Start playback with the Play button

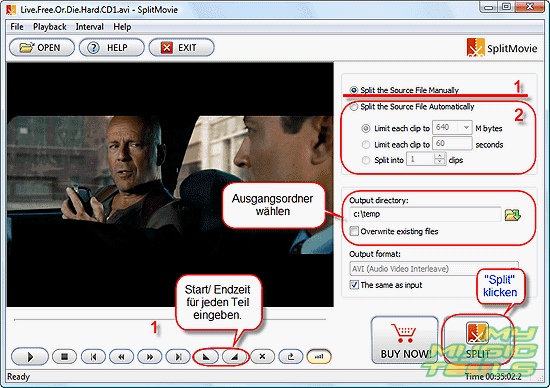pos(30,356)
